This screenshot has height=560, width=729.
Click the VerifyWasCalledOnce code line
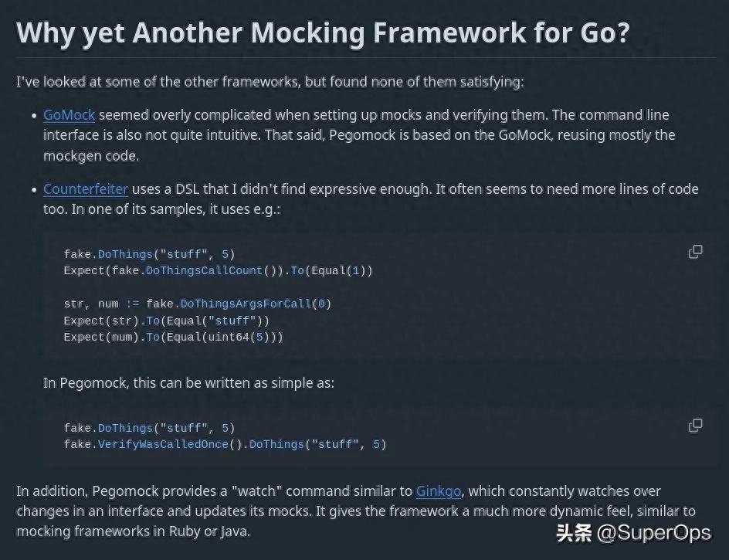tap(225, 444)
